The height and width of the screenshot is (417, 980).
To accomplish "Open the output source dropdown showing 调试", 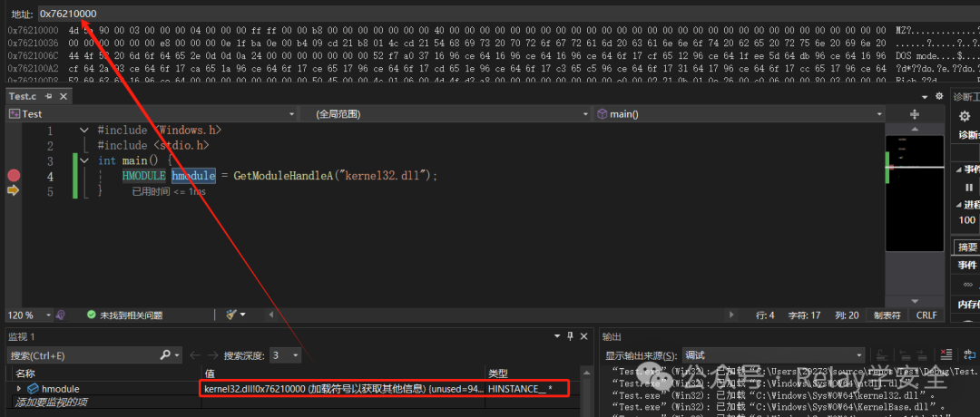I will tap(773, 355).
